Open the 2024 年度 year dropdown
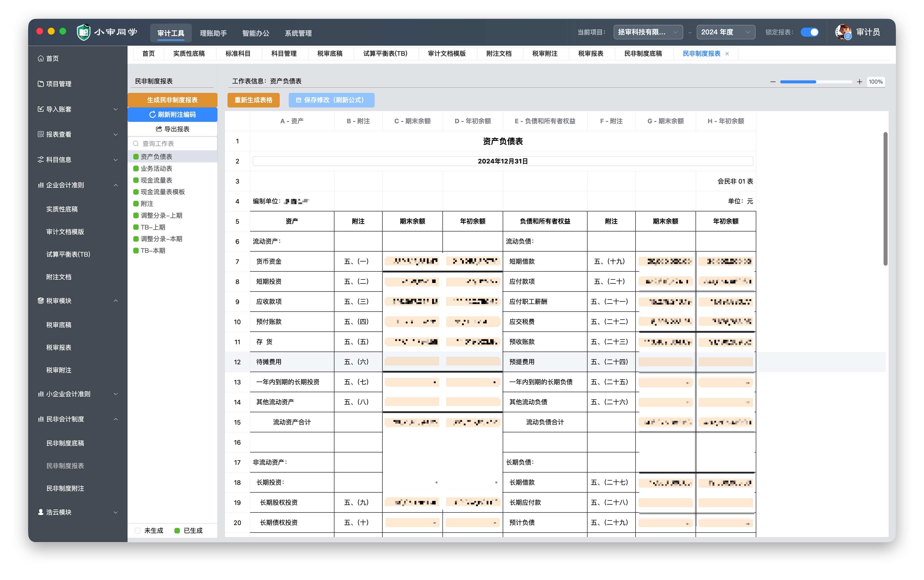 (726, 32)
